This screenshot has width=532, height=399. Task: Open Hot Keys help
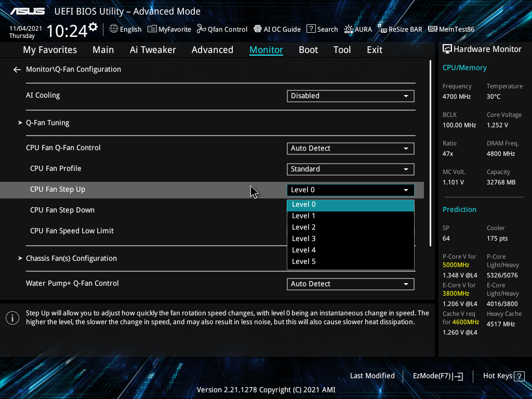point(504,376)
